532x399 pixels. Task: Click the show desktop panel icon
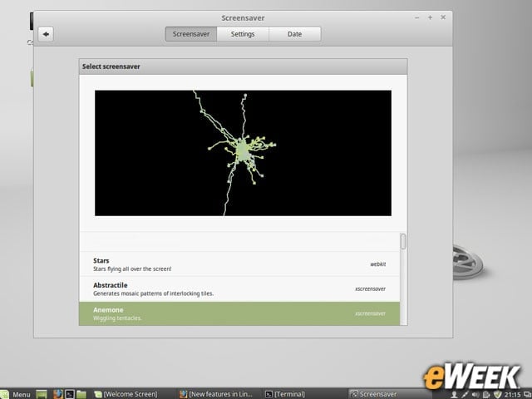[42, 394]
